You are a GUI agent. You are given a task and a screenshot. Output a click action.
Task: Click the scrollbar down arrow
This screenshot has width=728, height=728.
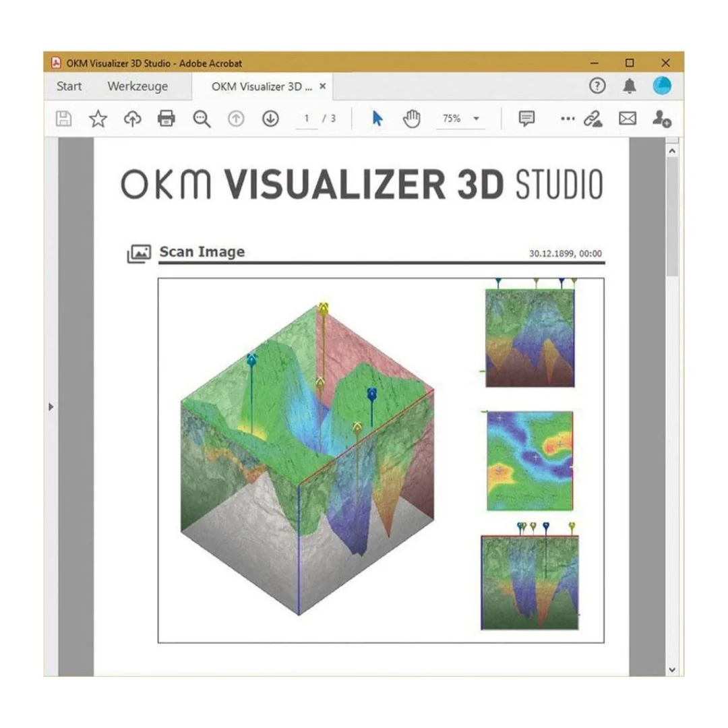point(672,669)
